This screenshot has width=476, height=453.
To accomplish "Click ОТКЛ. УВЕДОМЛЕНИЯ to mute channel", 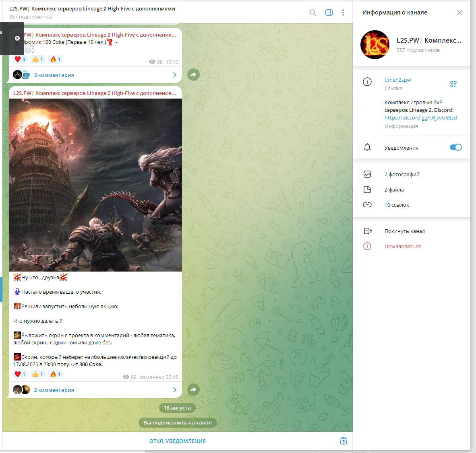I will coord(177,441).
